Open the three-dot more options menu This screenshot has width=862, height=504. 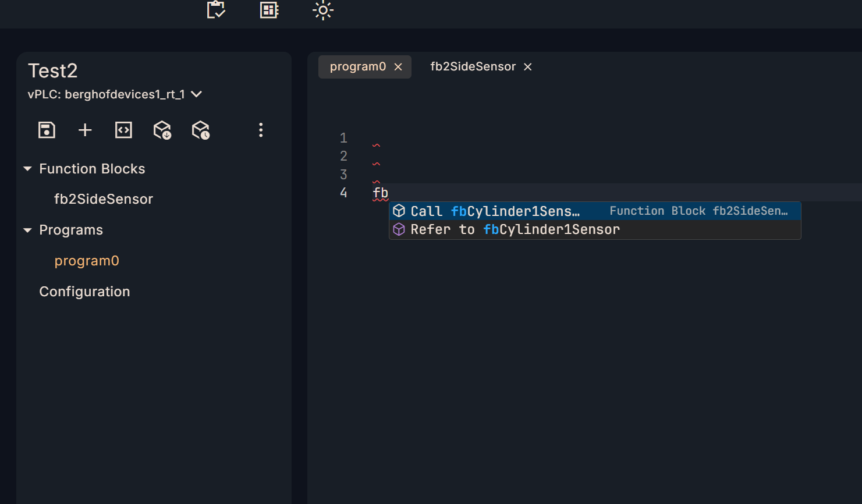261,130
